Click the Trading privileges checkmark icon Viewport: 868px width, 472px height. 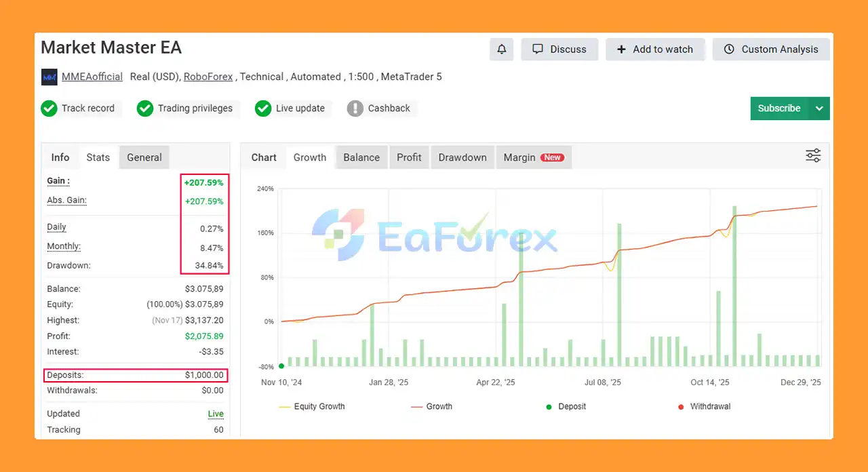pyautogui.click(x=145, y=109)
